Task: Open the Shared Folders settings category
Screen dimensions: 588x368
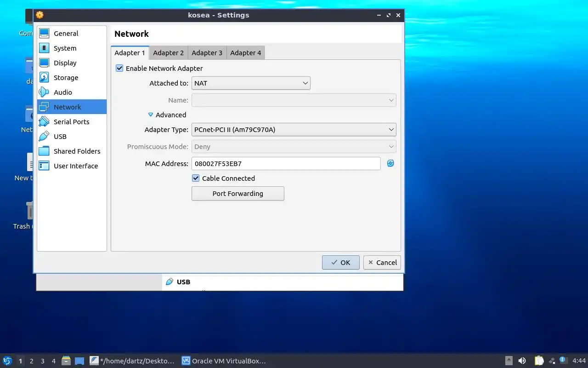Action: (x=72, y=151)
